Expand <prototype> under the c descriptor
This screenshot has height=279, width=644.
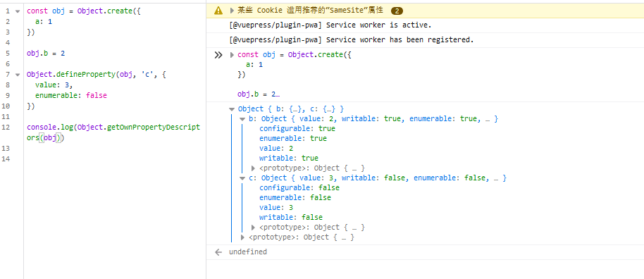(254, 228)
